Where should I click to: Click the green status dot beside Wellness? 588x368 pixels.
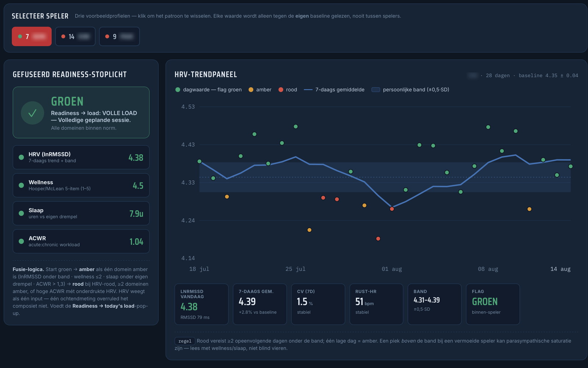tap(21, 185)
